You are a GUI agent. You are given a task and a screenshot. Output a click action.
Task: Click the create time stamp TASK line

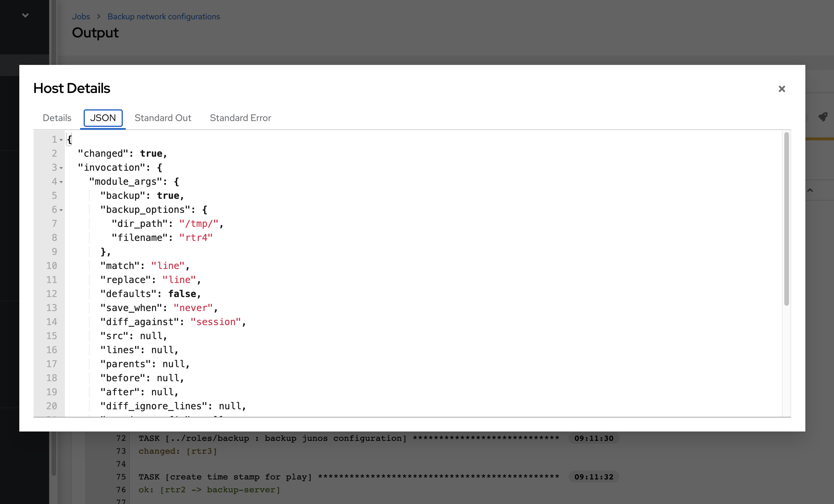349,477
